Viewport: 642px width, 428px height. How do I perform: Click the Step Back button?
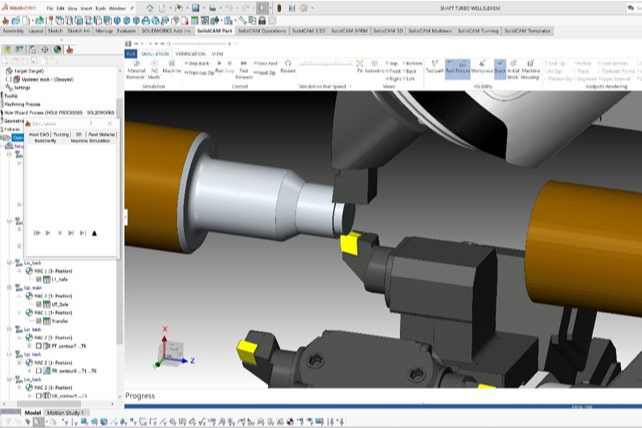[197, 63]
